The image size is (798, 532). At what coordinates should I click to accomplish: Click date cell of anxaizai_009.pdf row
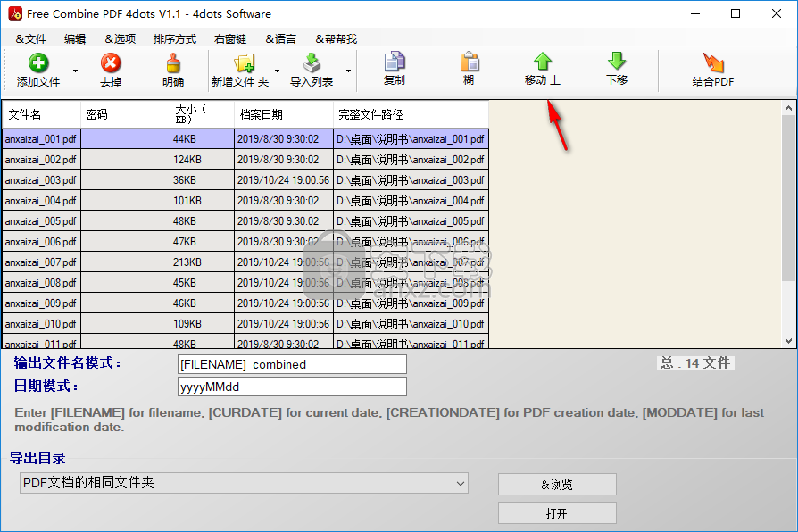[x=284, y=303]
